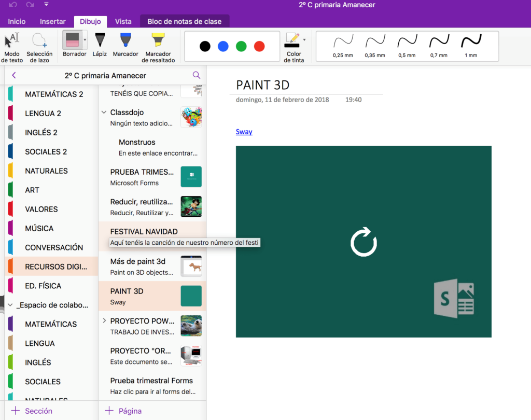
Task: Open the MATEMÁTICAS 2 section
Action: click(x=51, y=94)
